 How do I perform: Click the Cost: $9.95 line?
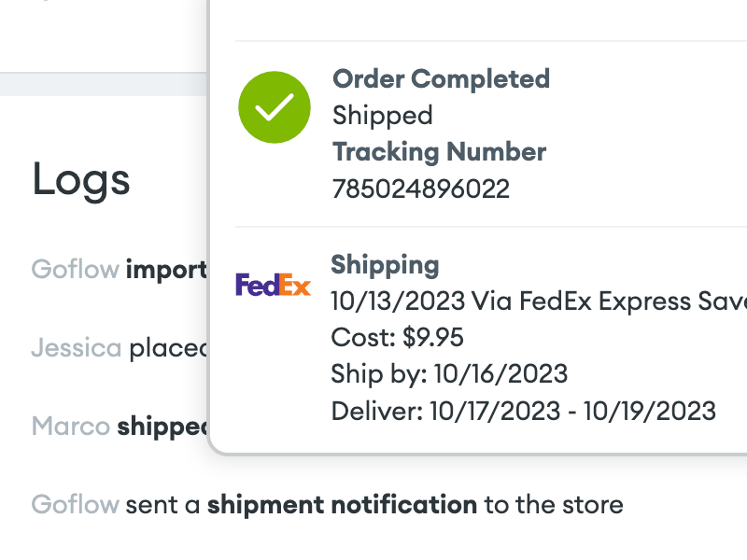[398, 337]
